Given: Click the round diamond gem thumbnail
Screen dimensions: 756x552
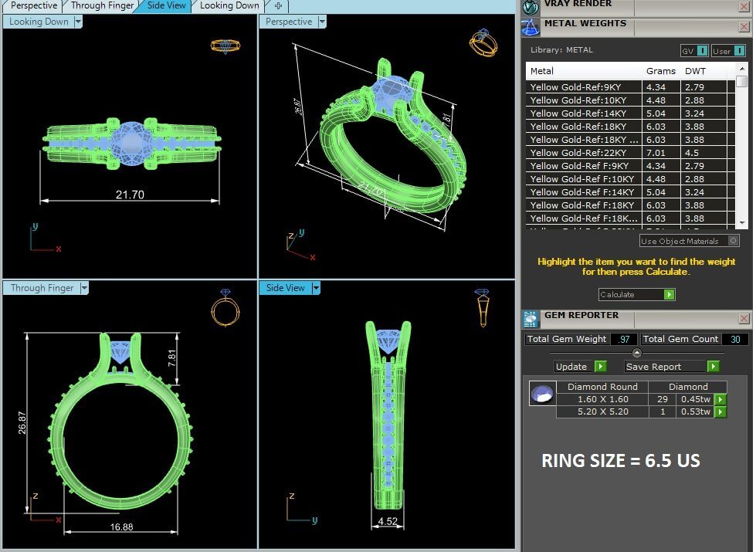Looking at the screenshot, I should pyautogui.click(x=541, y=394).
